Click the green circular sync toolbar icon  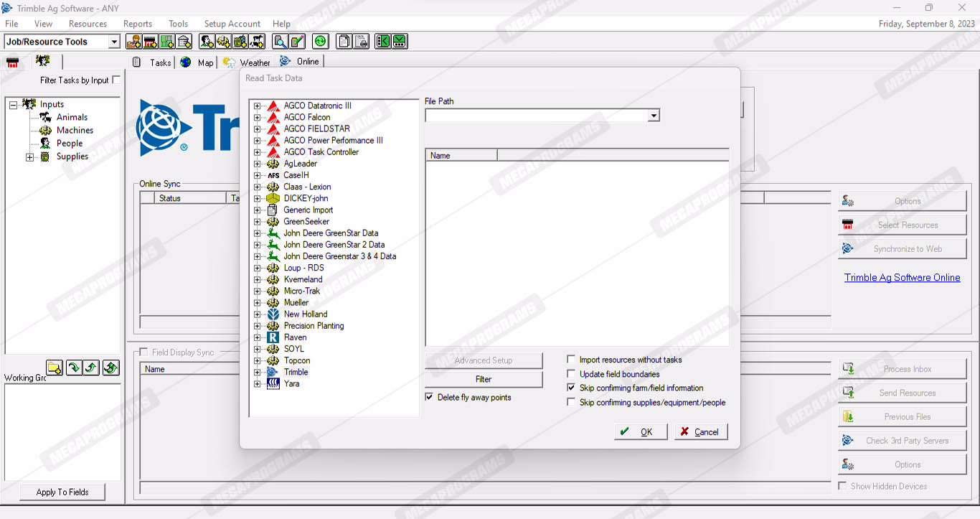click(x=320, y=42)
